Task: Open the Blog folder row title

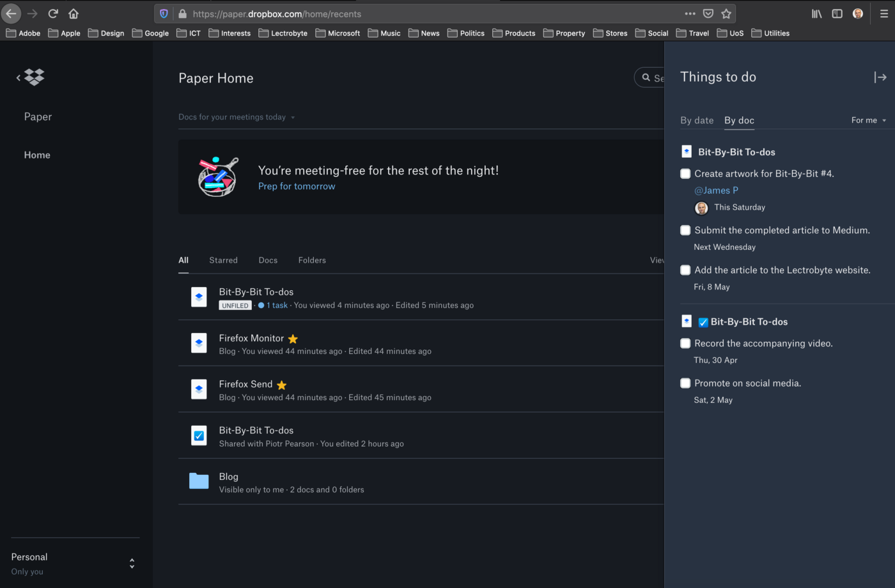Action: [x=229, y=477]
